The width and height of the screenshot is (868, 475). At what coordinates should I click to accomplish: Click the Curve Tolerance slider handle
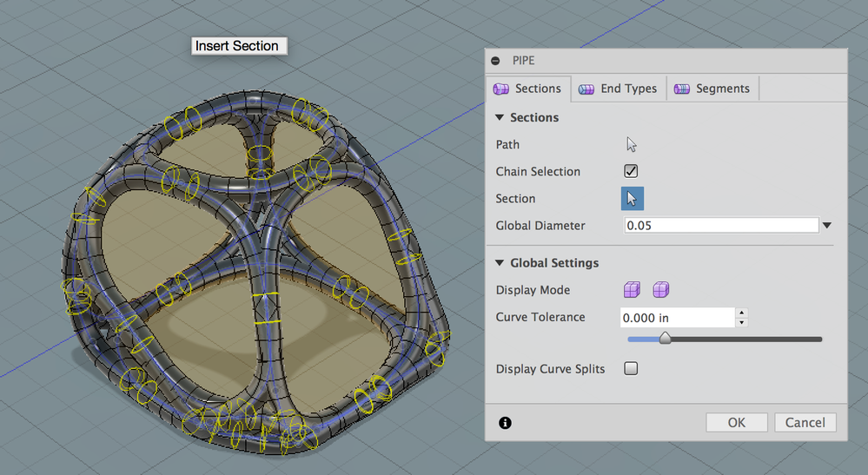pyautogui.click(x=665, y=339)
